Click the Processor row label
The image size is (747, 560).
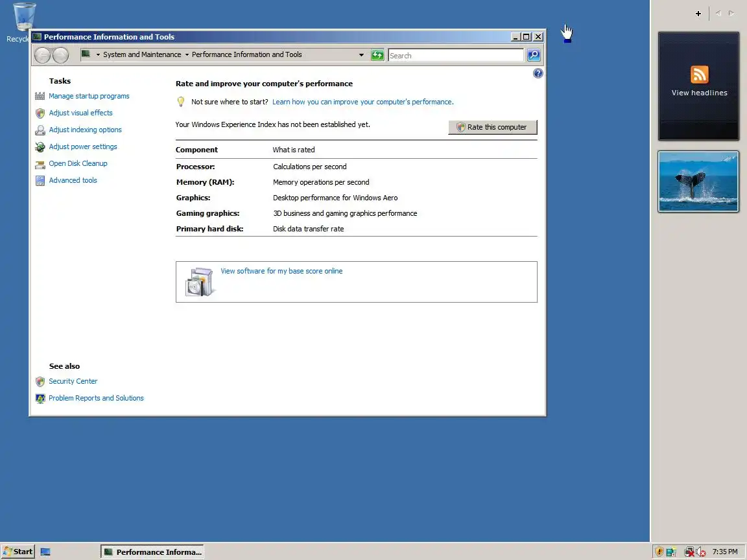195,167
